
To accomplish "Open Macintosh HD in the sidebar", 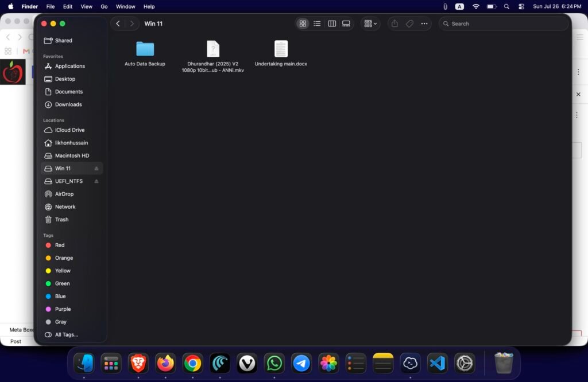I will coord(72,155).
